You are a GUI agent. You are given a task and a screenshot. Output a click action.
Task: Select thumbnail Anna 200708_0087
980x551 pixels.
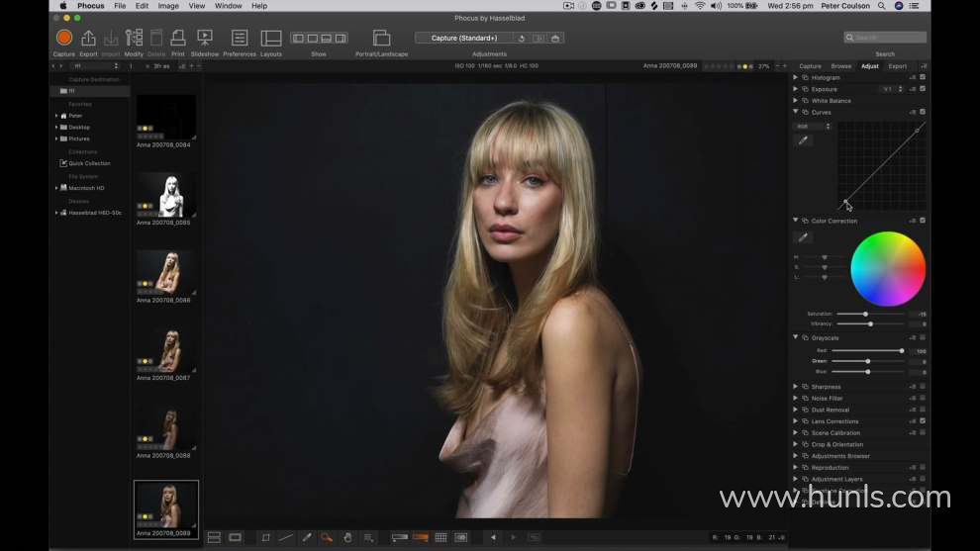coord(166,350)
